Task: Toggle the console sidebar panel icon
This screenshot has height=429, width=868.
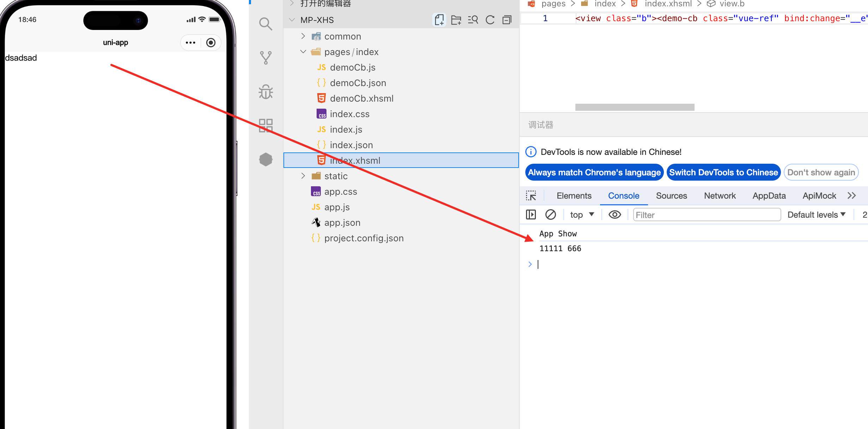Action: click(531, 214)
